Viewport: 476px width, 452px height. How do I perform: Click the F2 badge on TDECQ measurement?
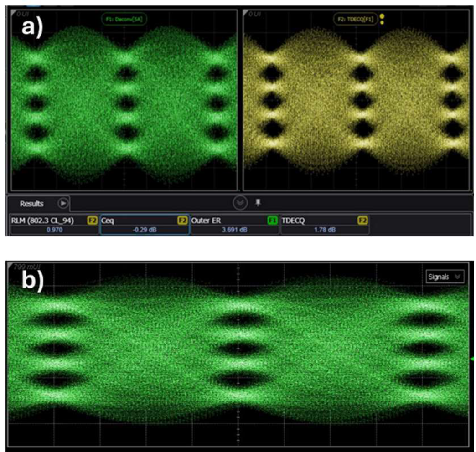click(x=363, y=220)
